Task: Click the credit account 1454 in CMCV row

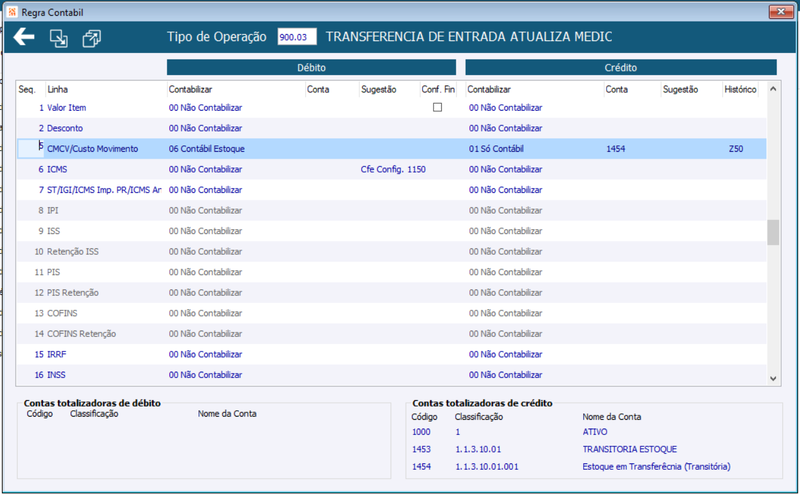Action: [x=616, y=148]
